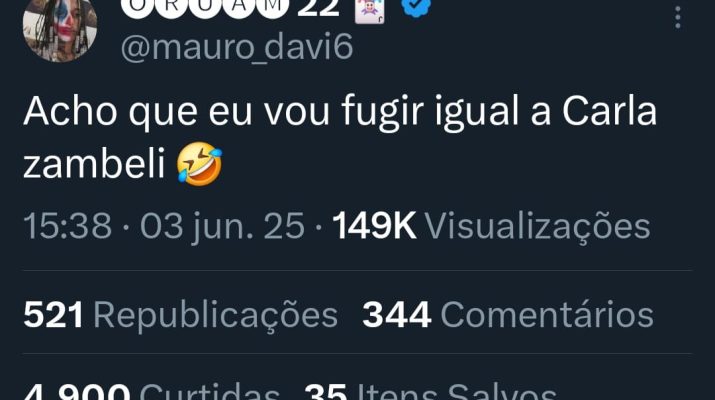This screenshot has height=400, width=715.
Task: Open the author's profile picture
Action: click(60, 28)
